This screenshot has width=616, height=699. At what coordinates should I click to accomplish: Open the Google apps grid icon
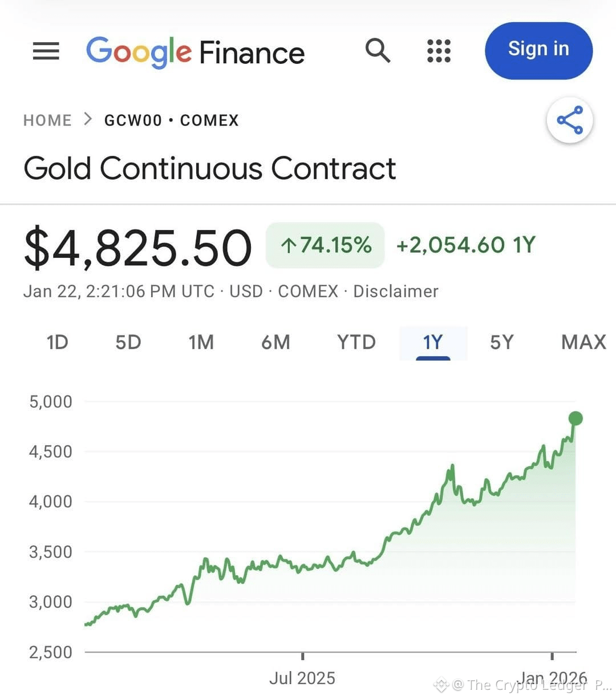click(439, 51)
